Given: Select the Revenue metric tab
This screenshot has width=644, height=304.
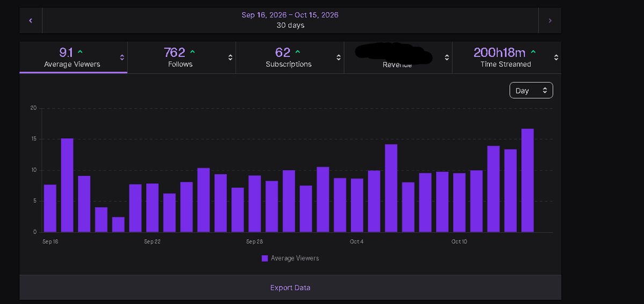Looking at the screenshot, I should pos(398,57).
